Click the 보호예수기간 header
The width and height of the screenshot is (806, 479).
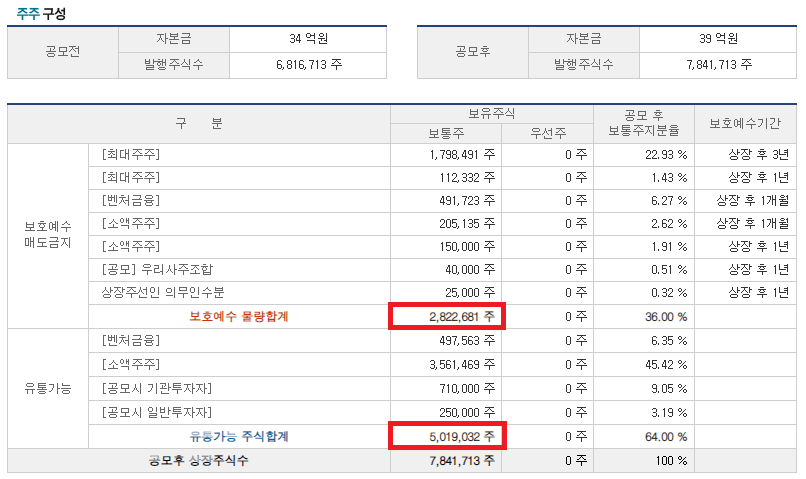(745, 124)
